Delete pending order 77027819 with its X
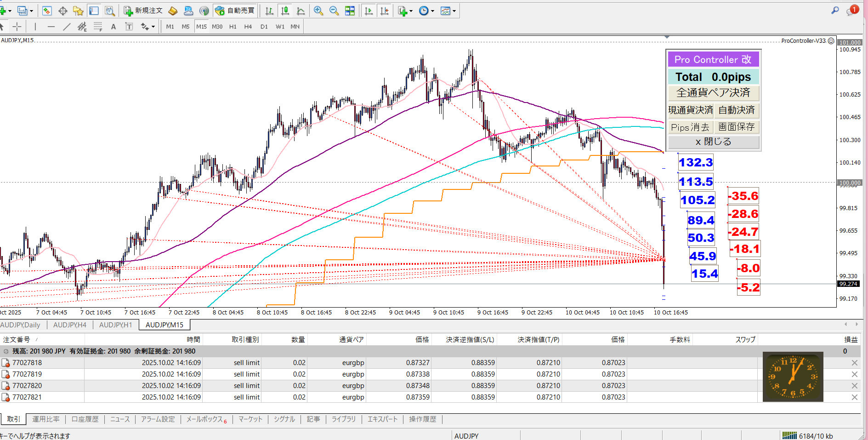Viewport: 868px width, 440px height. tap(854, 374)
